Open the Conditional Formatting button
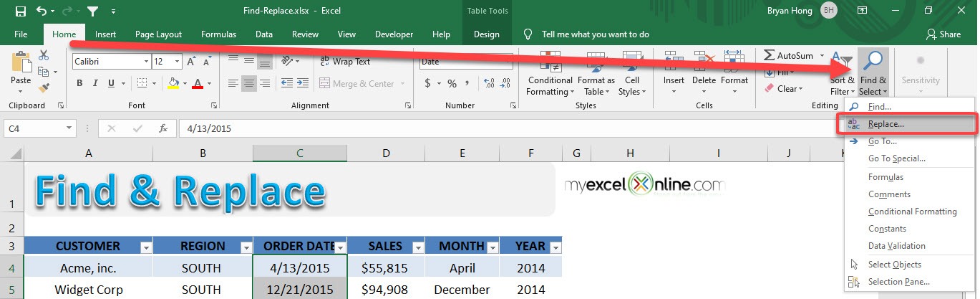This screenshot has width=980, height=299. coord(550,74)
